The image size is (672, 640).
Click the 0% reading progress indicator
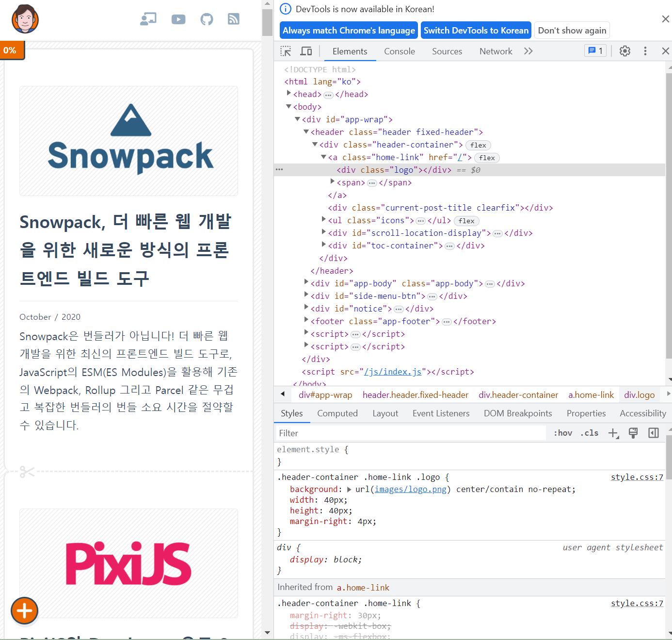pos(12,50)
